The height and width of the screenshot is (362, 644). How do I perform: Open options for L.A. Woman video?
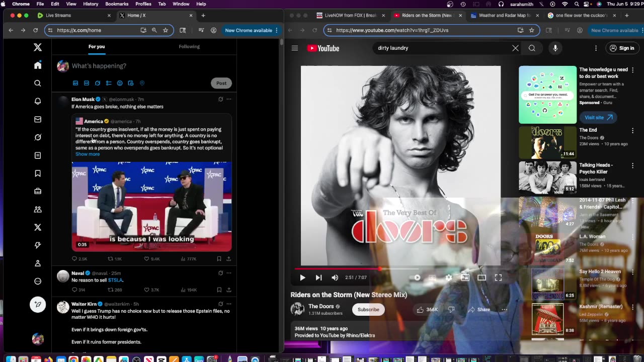633,237
